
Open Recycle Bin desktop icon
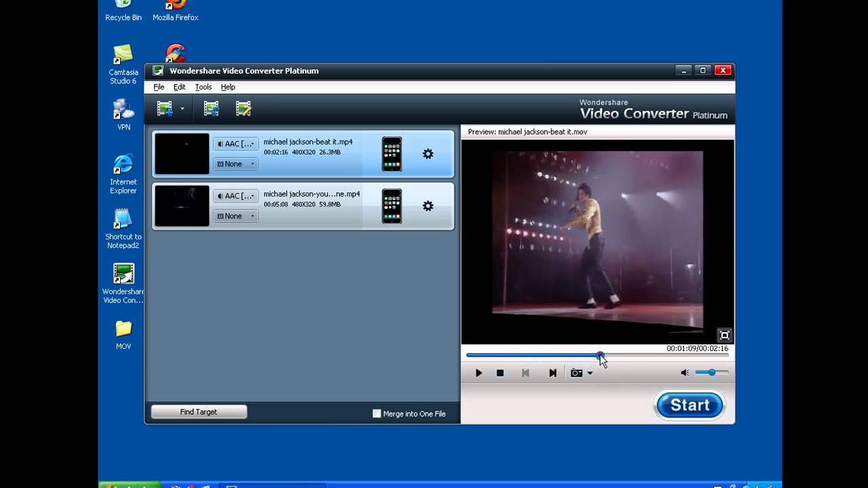pos(123,11)
